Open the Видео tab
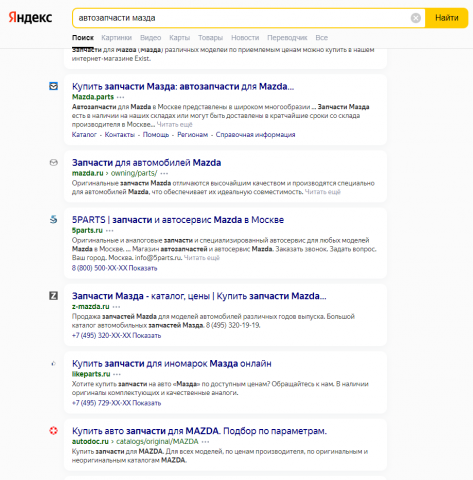The width and height of the screenshot is (473, 480). tap(150, 38)
